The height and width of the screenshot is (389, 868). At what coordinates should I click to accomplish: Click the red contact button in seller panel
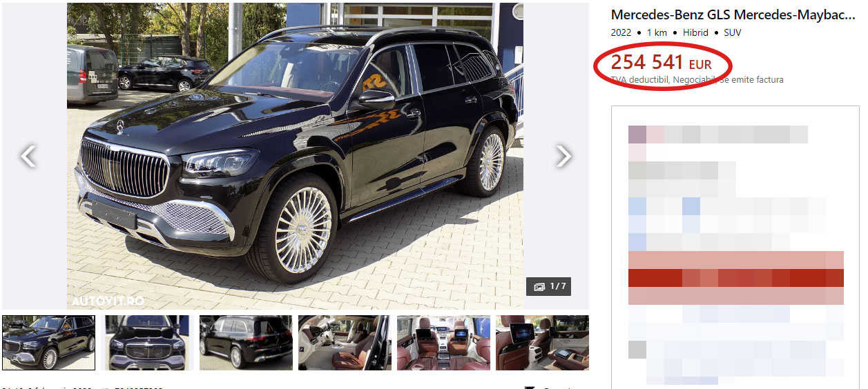pos(736,278)
